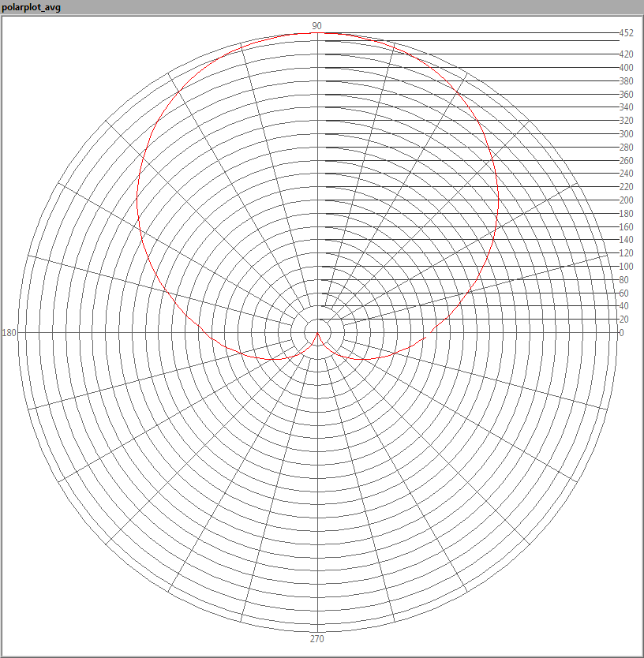
Task: Click the polarplot_avg window title
Action: pos(32,7)
